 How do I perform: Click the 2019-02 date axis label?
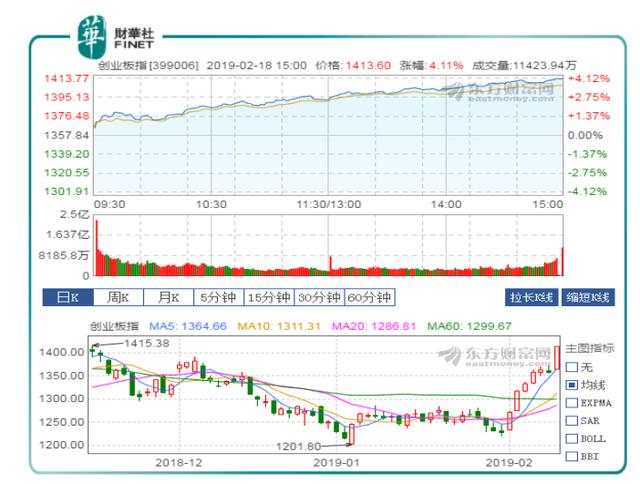pos(509,463)
